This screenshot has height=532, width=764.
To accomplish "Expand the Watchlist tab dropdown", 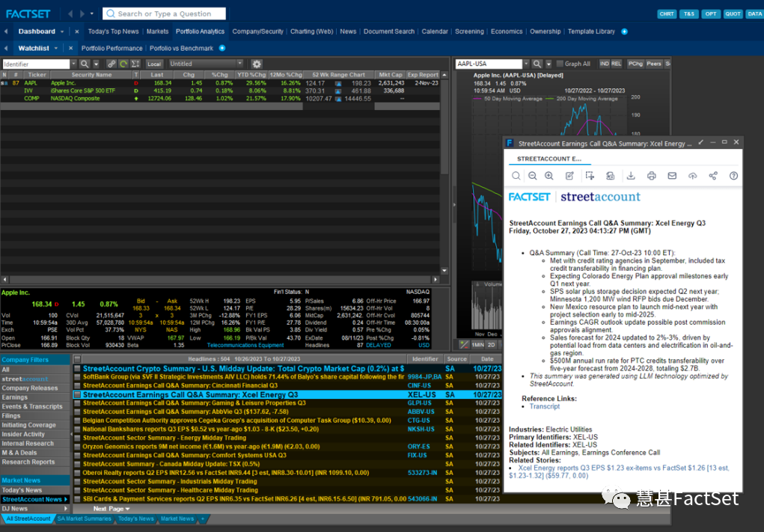I will click(x=56, y=48).
